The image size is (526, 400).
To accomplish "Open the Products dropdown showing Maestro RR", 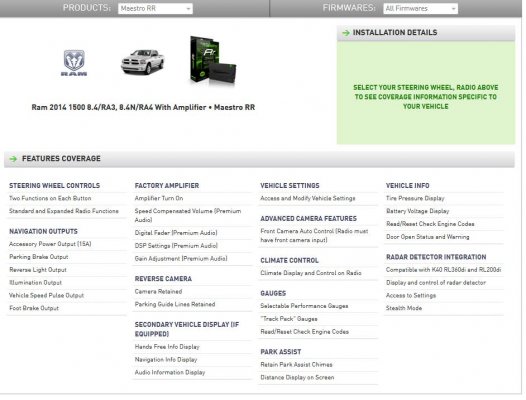I will point(155,8).
